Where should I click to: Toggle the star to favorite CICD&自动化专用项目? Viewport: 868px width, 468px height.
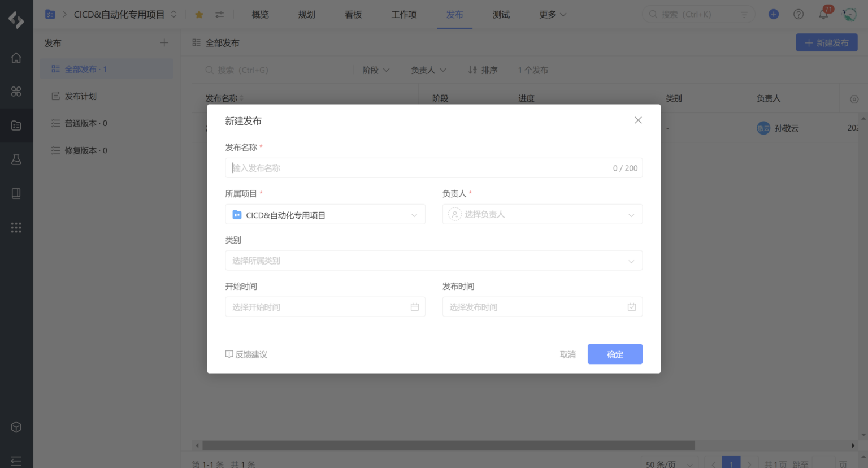click(x=198, y=14)
